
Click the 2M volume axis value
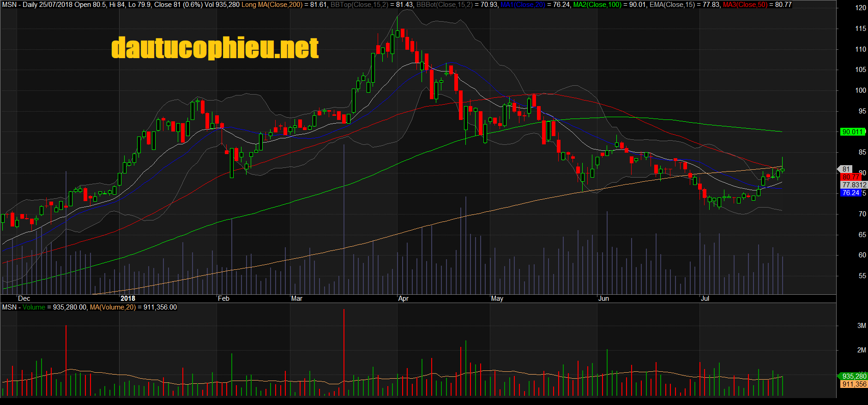862,350
